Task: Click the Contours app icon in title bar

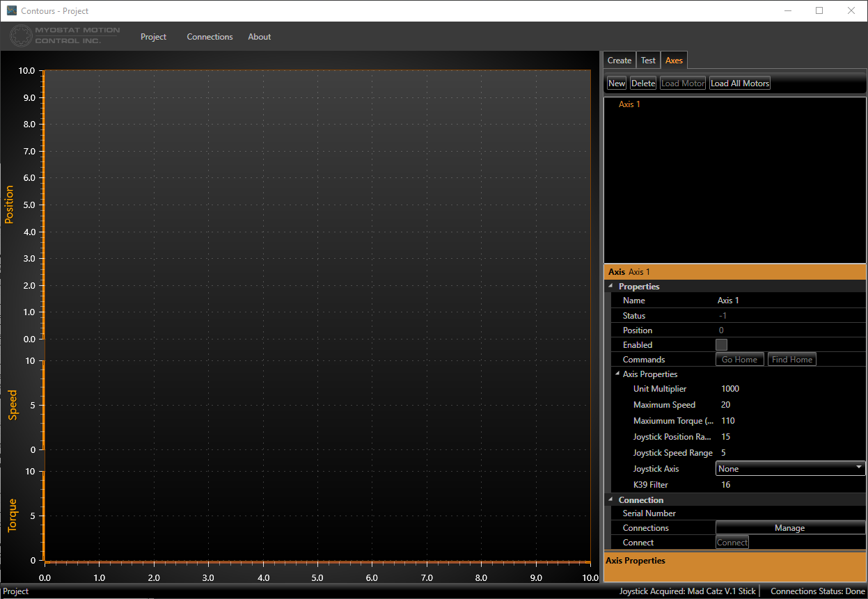Action: [11, 10]
